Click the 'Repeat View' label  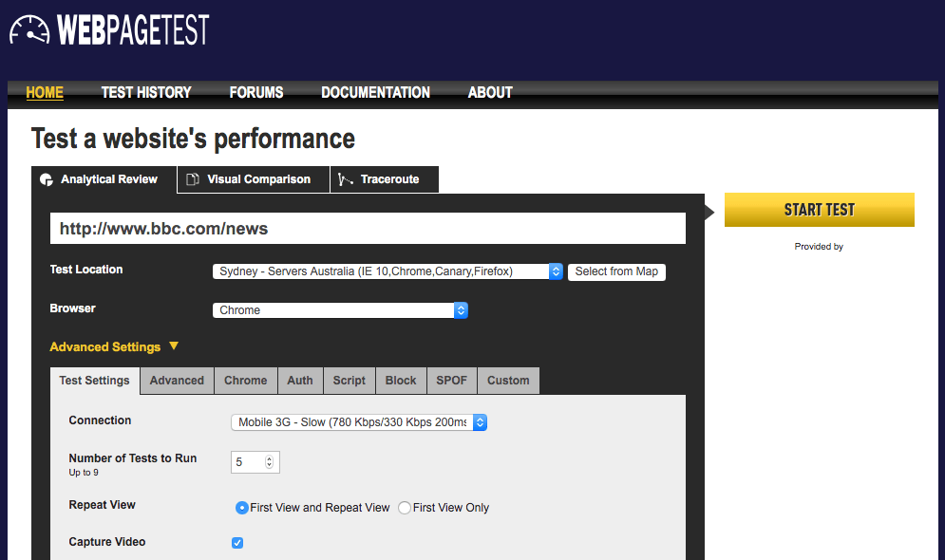pyautogui.click(x=102, y=505)
